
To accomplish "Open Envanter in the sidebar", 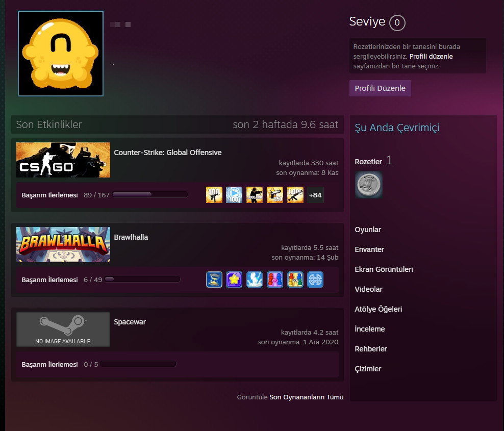I will tap(369, 249).
